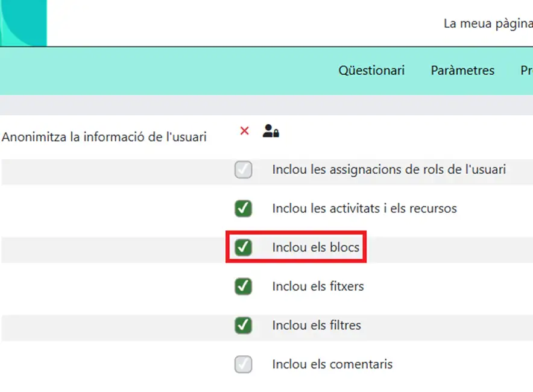Image resolution: width=533 pixels, height=392 pixels.
Task: Click 'Inclou les assignacions de rols' label text
Action: pyautogui.click(x=388, y=170)
